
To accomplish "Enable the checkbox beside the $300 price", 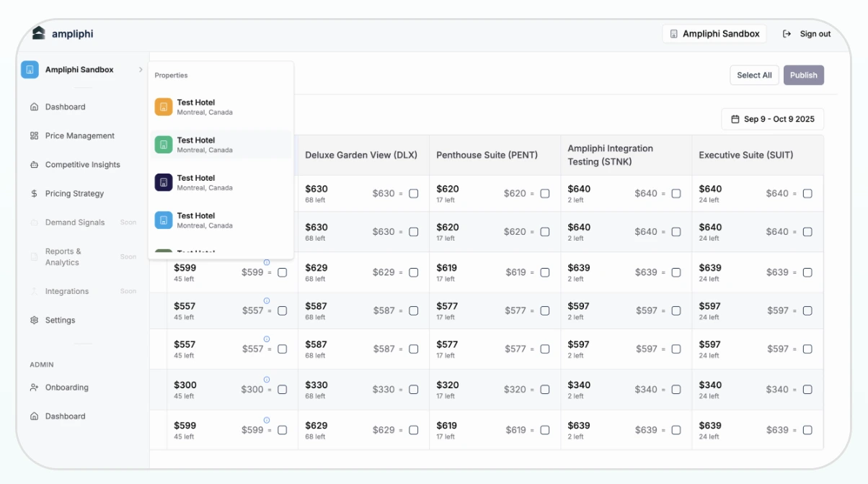I will [282, 389].
